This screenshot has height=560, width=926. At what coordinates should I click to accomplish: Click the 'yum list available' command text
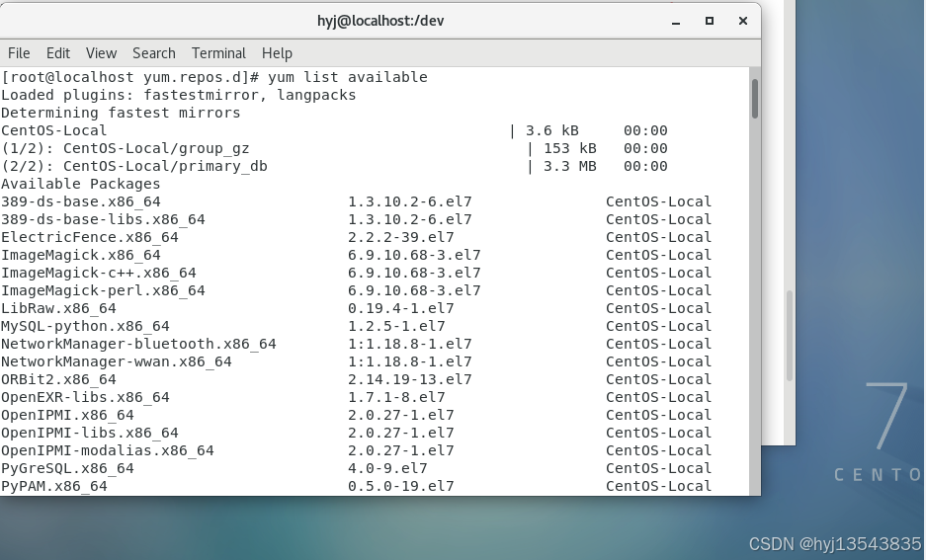(348, 77)
